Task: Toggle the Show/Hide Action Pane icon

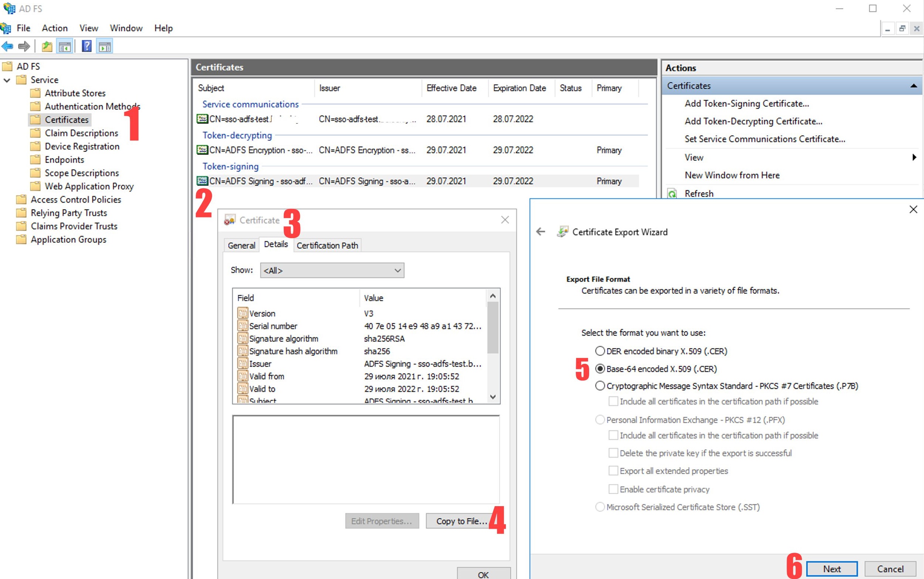Action: click(x=105, y=47)
